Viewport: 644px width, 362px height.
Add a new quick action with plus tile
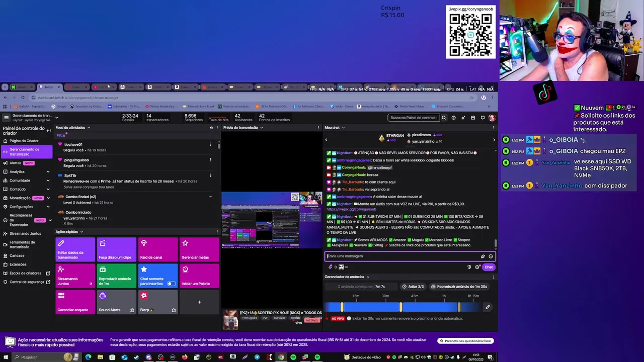(199, 302)
